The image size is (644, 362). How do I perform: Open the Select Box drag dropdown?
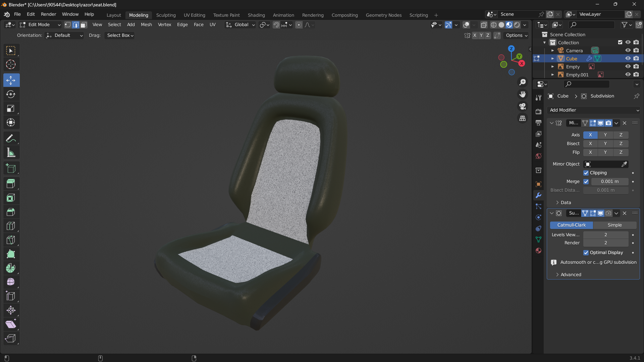tap(120, 36)
